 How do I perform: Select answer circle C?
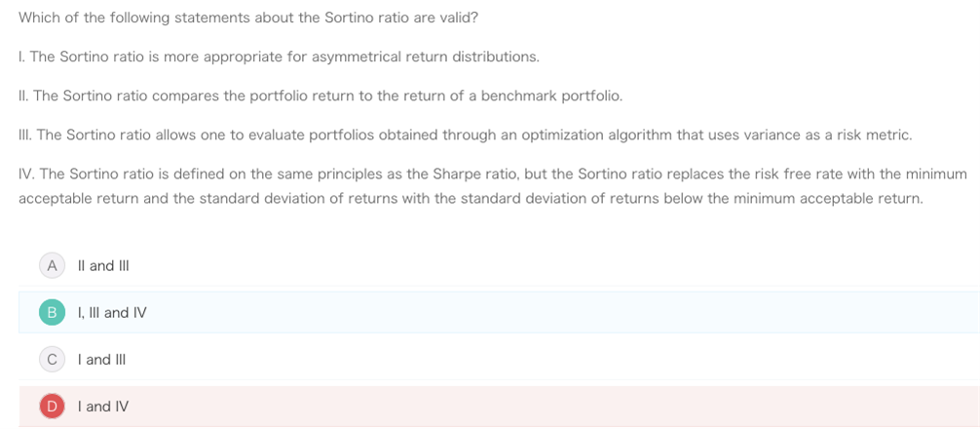[x=52, y=359]
